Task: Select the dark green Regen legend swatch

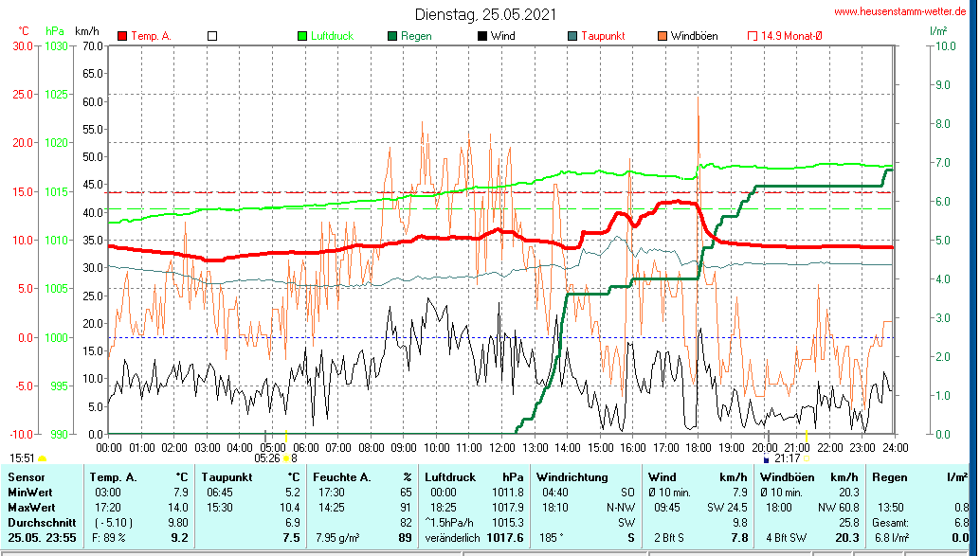Action: (392, 36)
